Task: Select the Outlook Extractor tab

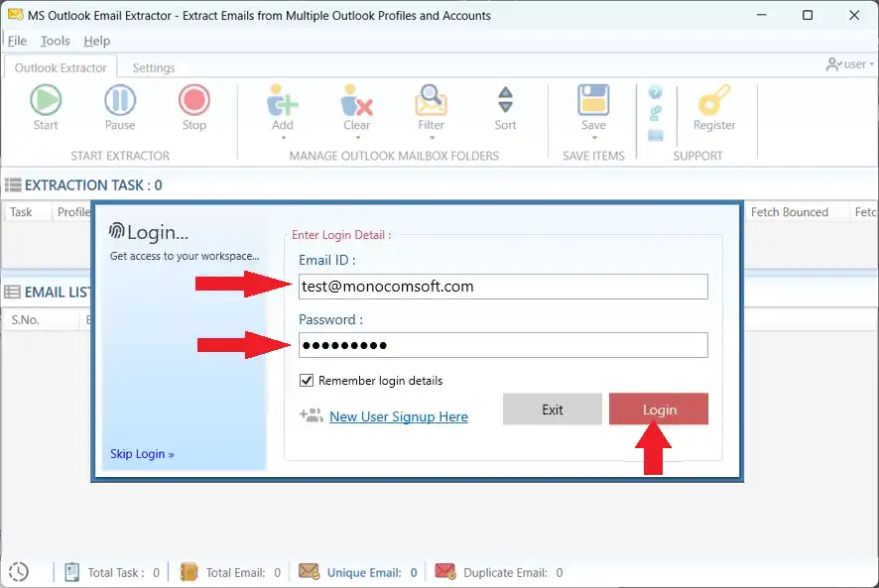Action: 61,67
